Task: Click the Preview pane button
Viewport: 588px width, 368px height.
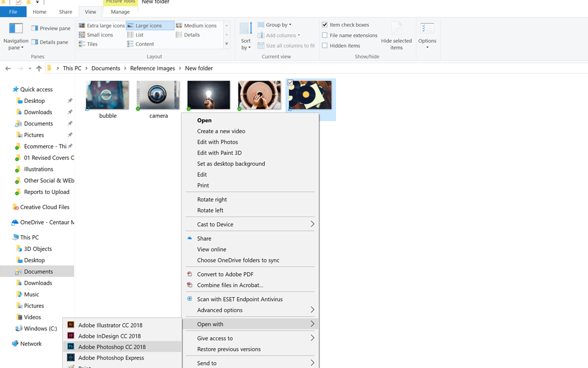Action: point(51,28)
